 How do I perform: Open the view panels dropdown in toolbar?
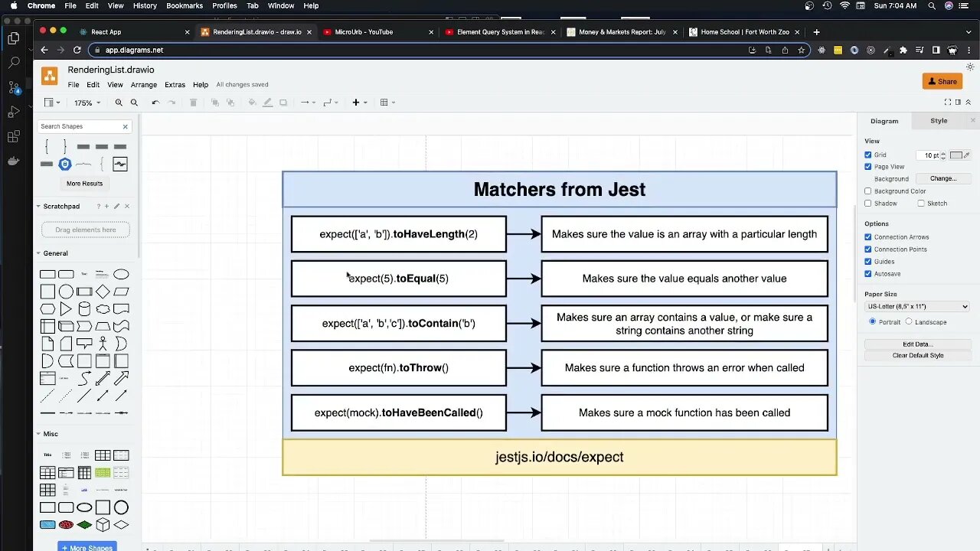coord(51,103)
